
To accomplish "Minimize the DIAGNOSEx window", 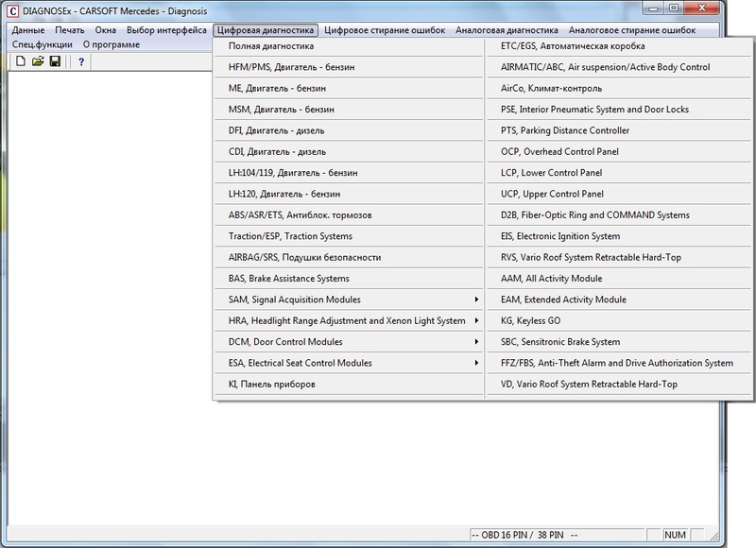I will [x=654, y=9].
